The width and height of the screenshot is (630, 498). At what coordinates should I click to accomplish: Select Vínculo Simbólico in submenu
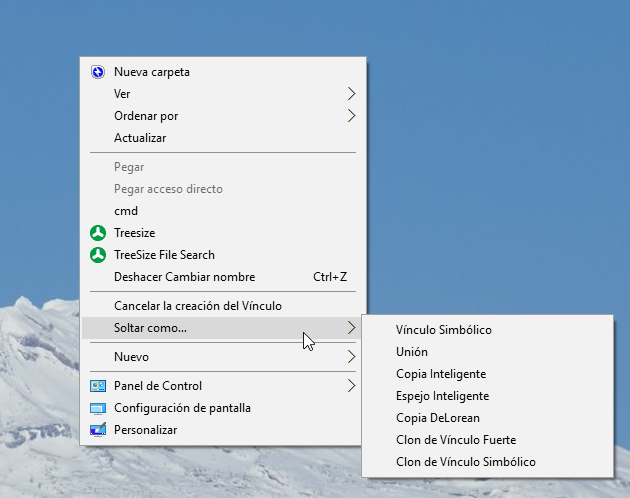pos(488,330)
